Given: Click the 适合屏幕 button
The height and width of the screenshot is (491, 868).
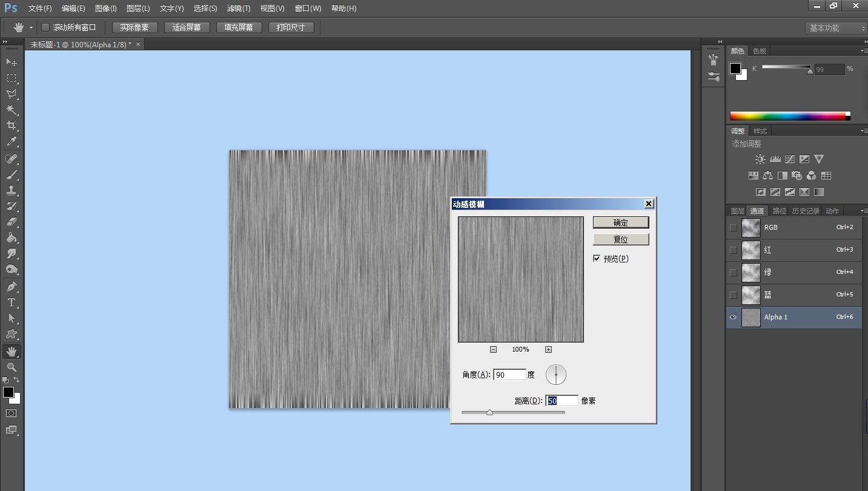Looking at the screenshot, I should (187, 27).
